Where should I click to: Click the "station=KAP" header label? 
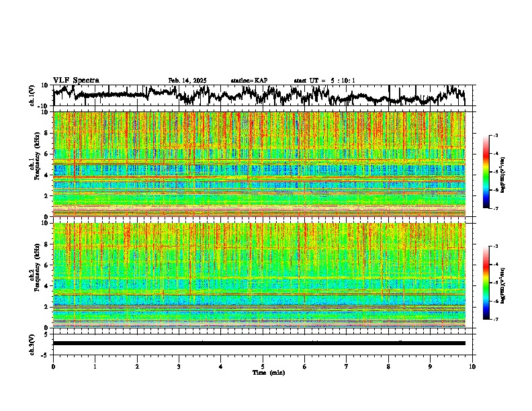click(x=249, y=81)
